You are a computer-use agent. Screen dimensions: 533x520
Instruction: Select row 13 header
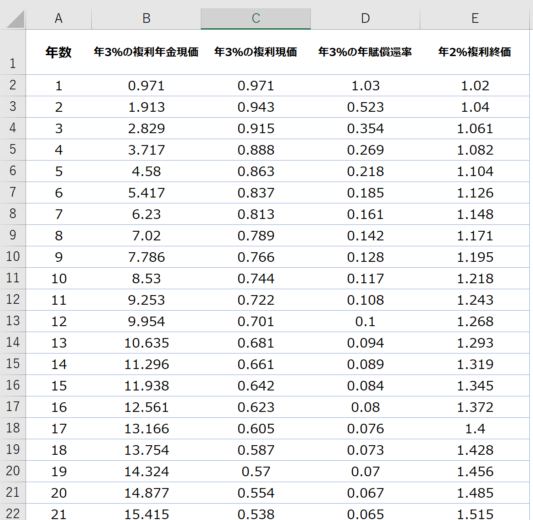13,321
